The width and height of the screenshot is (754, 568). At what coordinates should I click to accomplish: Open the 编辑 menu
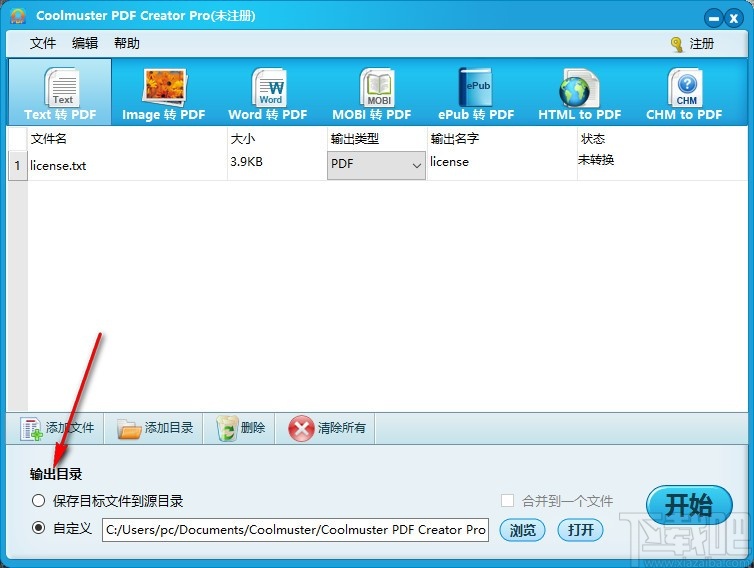tap(85, 43)
